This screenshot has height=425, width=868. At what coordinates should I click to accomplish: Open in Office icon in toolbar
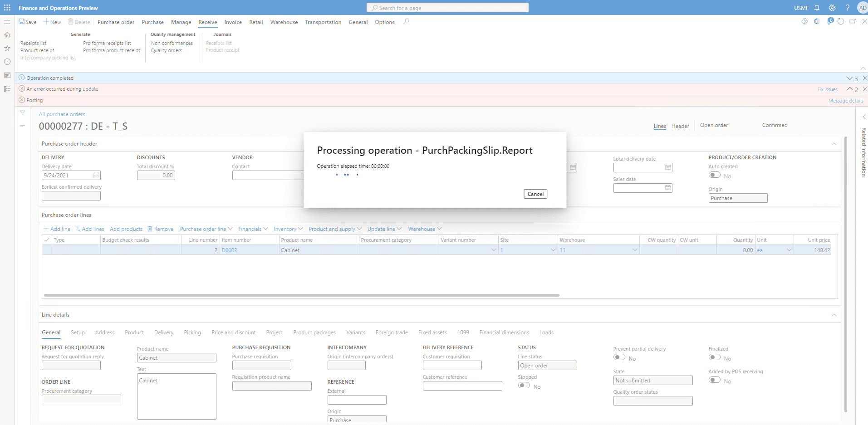point(817,21)
